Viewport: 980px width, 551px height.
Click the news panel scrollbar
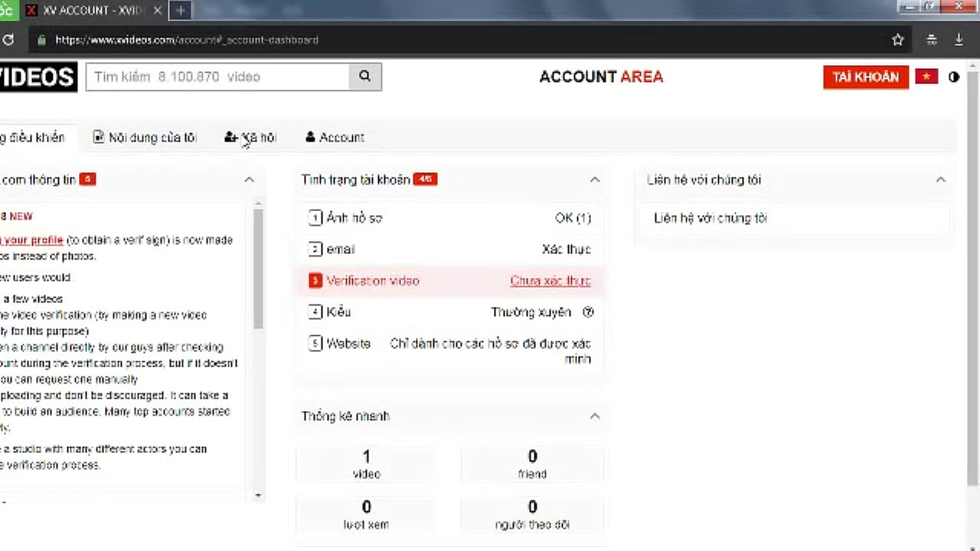pyautogui.click(x=258, y=268)
